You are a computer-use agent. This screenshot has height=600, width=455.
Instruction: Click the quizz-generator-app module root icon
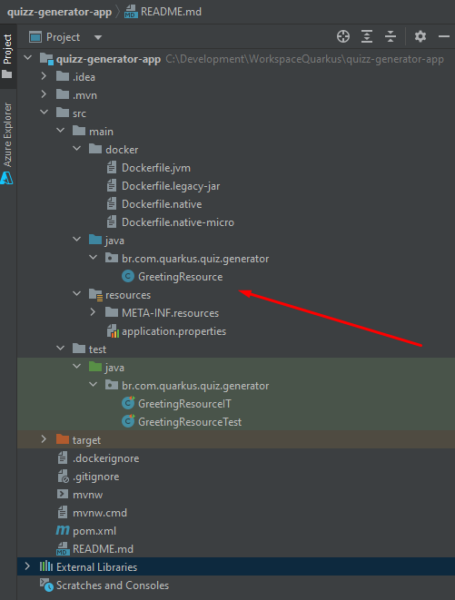coord(46,59)
